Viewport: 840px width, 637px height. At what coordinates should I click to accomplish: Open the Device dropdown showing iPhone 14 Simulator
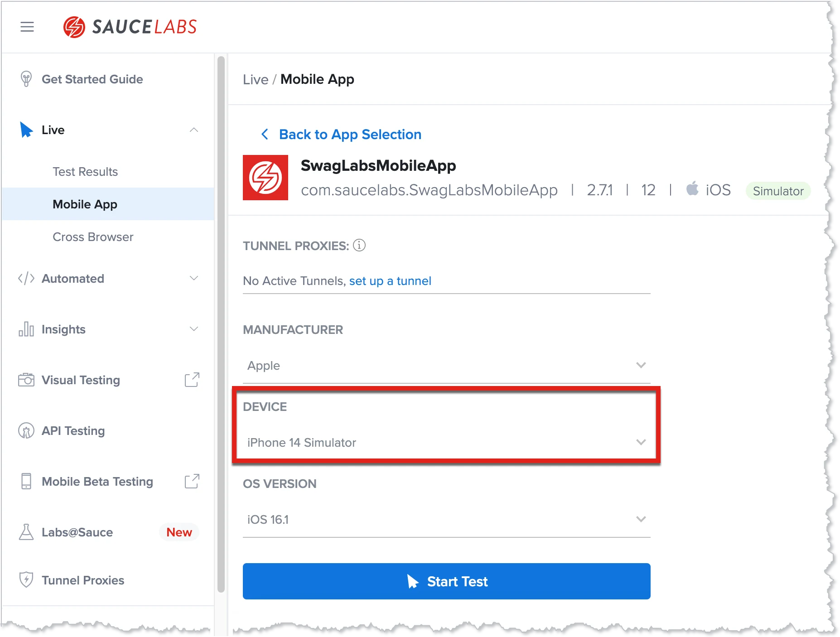[x=447, y=442]
